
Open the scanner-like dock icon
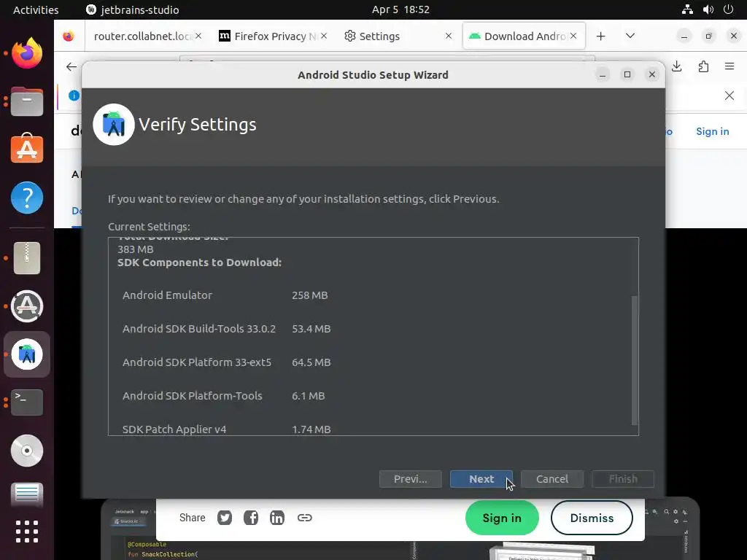tap(27, 494)
